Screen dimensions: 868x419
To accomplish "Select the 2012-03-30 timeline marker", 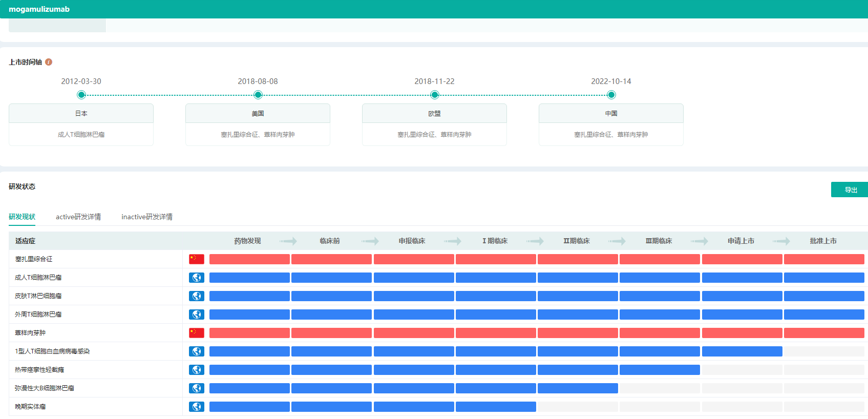I will click(81, 95).
